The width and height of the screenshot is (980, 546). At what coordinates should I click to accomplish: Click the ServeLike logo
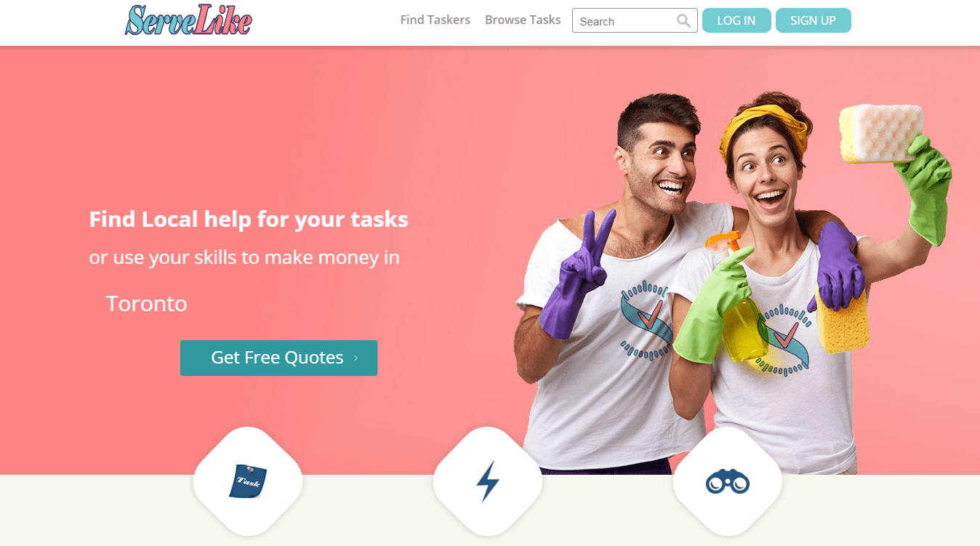pos(188,20)
